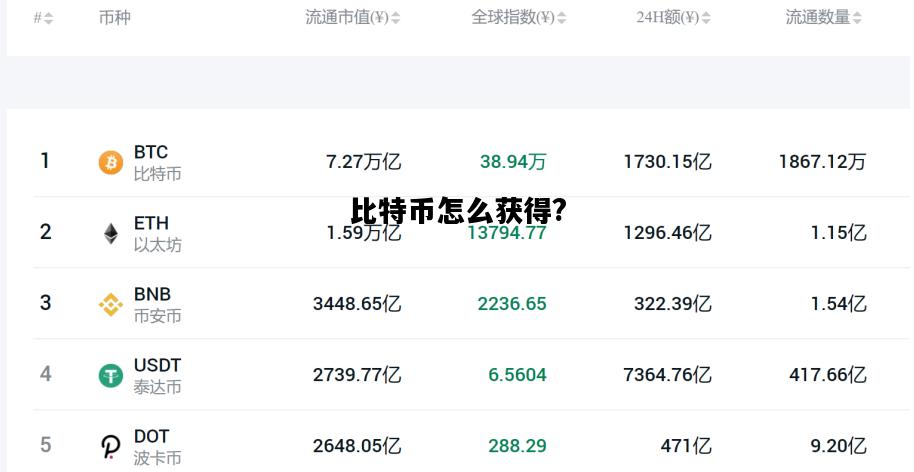
Task: Sort by 24H额(¥) column arrows
Action: pyautogui.click(x=706, y=18)
